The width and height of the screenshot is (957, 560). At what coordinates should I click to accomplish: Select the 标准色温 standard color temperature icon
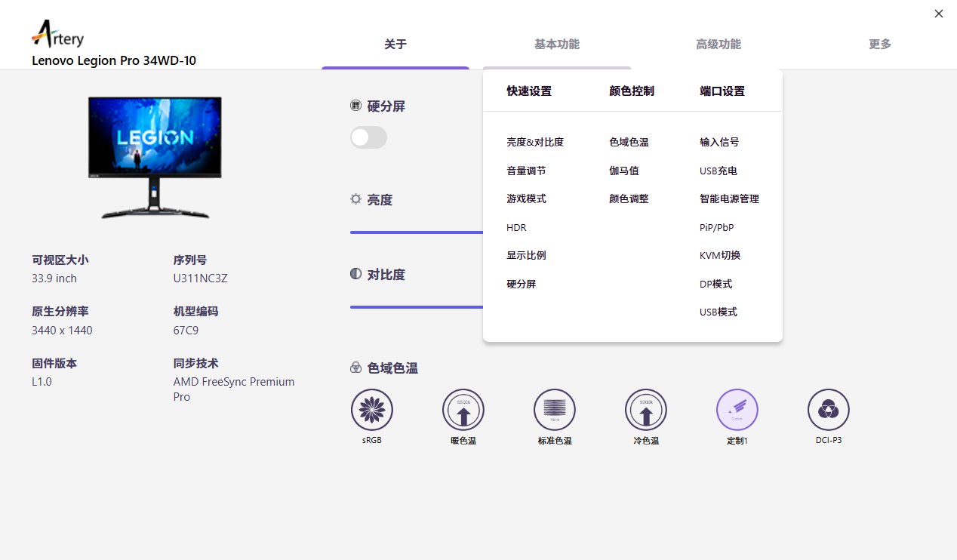coord(554,410)
